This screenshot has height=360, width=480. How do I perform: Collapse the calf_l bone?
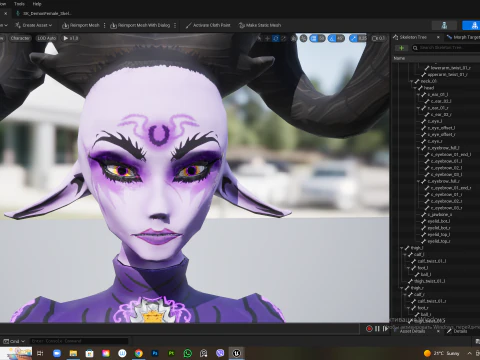click(x=405, y=255)
